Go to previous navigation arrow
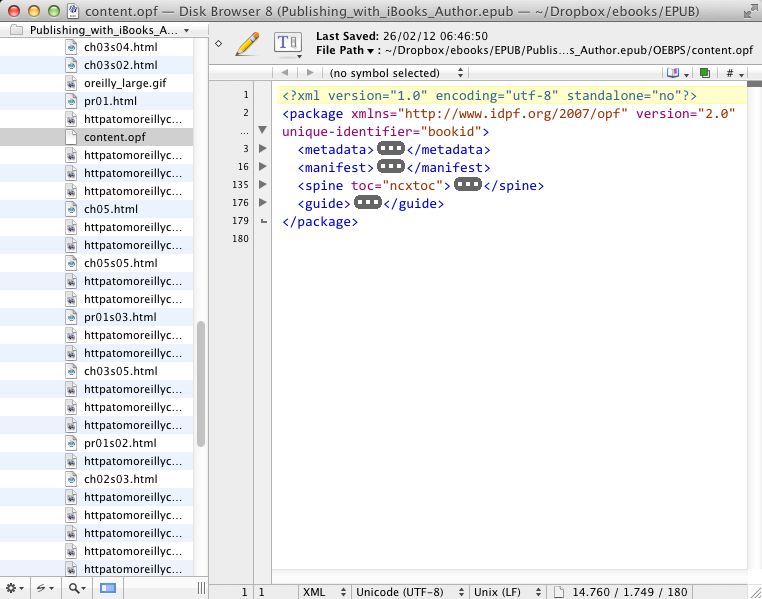The height and width of the screenshot is (599, 762). 285,73
